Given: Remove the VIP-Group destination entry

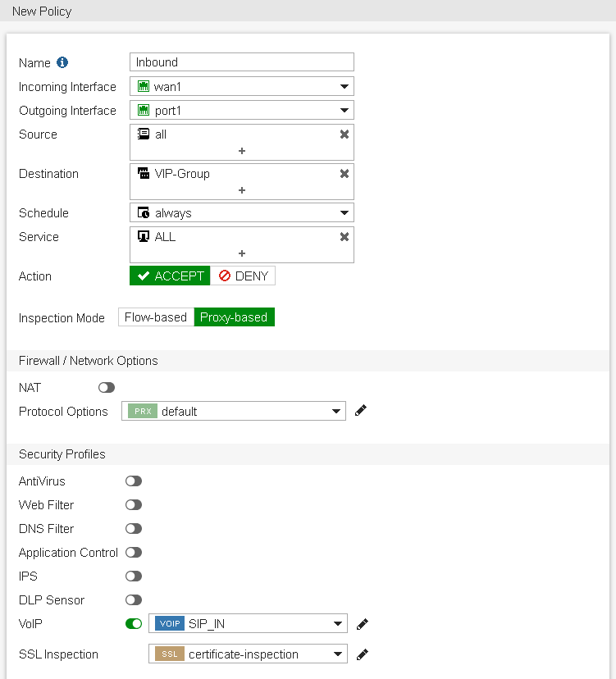Looking at the screenshot, I should (344, 173).
